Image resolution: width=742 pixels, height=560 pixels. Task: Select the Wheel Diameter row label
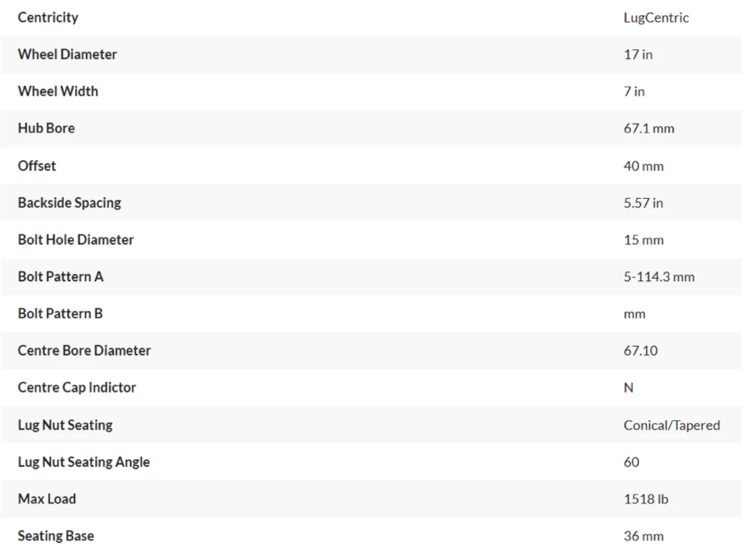pos(68,54)
